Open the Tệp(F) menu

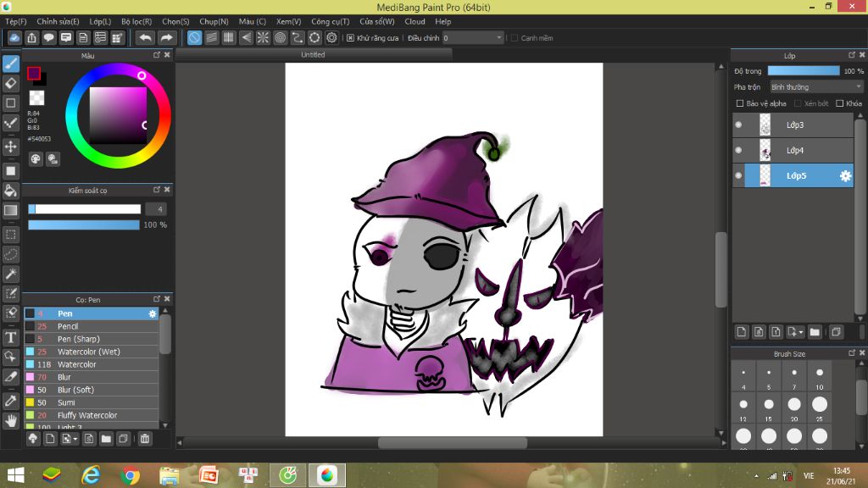click(x=16, y=21)
